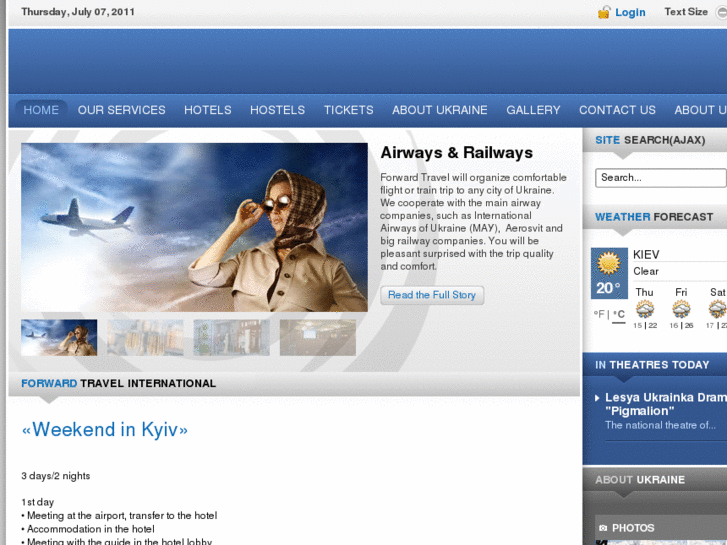
Task: Click the SITE SEARCH(AJAX) heading
Action: (x=650, y=140)
